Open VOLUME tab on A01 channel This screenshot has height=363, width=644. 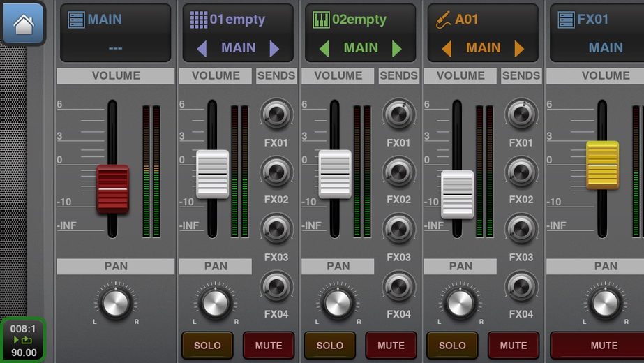tap(460, 75)
